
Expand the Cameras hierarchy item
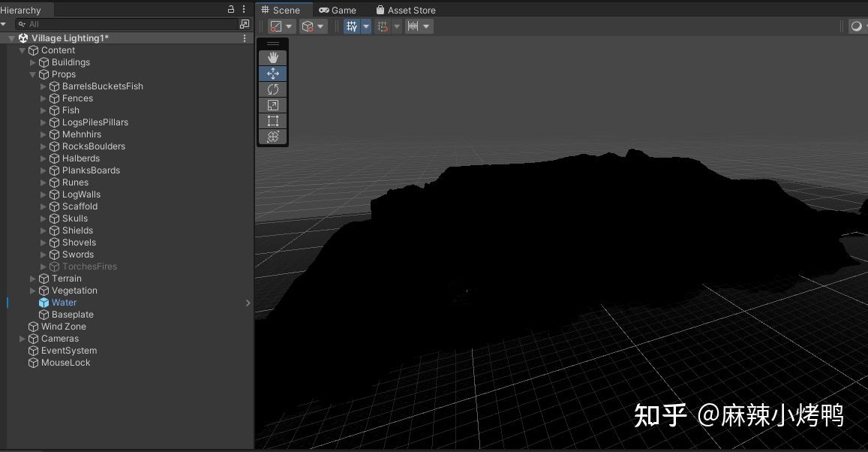click(x=23, y=338)
